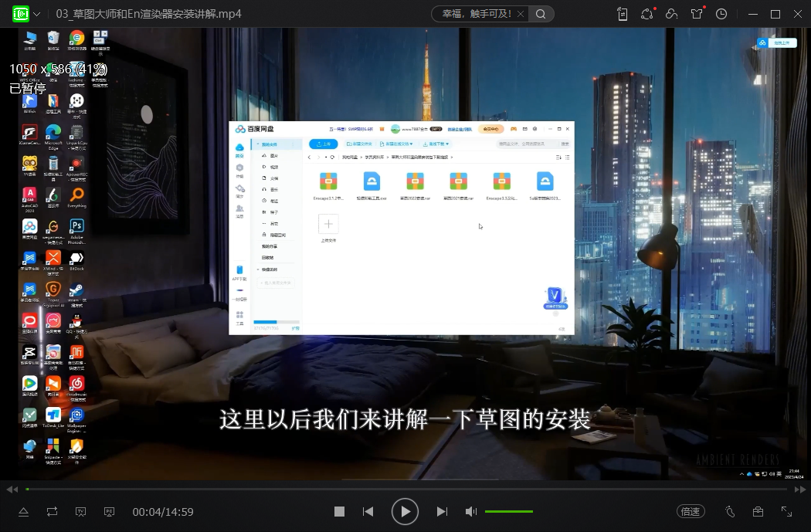Click the blue 上传 button in Baidu Netdisk
The height and width of the screenshot is (532, 811).
[324, 144]
